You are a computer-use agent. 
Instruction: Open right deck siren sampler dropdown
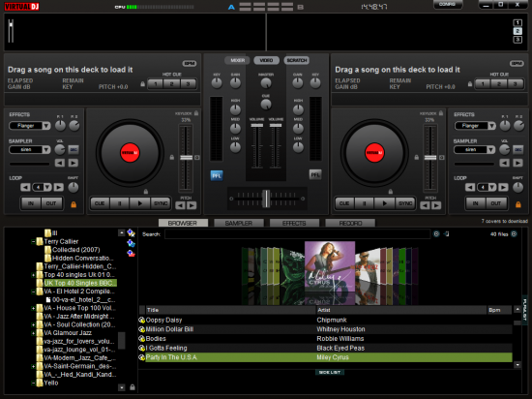491,150
